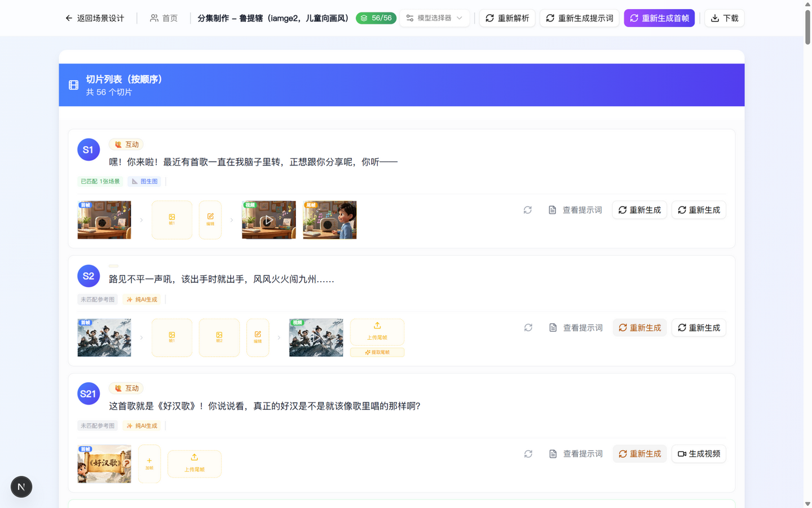The image size is (812, 508).
Task: Open the 首页 home link
Action: pos(164,18)
